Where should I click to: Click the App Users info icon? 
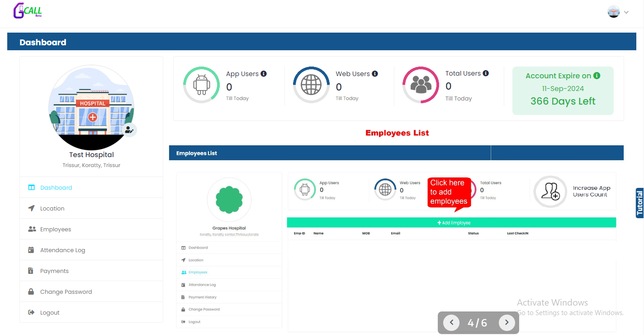coord(264,73)
